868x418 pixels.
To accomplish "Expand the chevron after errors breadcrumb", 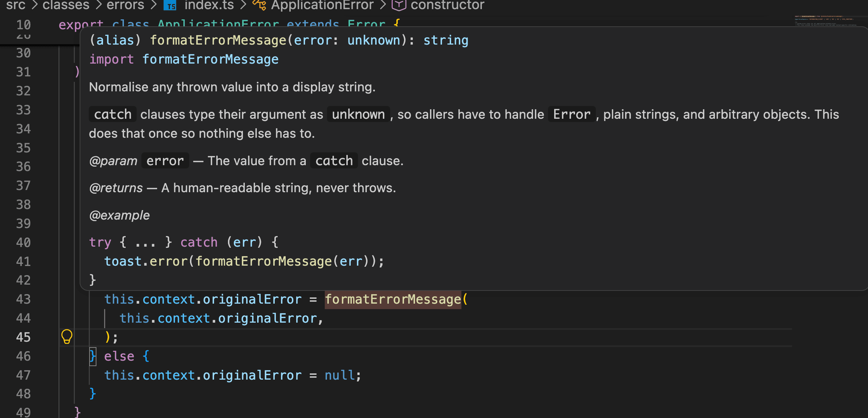I will [x=153, y=5].
